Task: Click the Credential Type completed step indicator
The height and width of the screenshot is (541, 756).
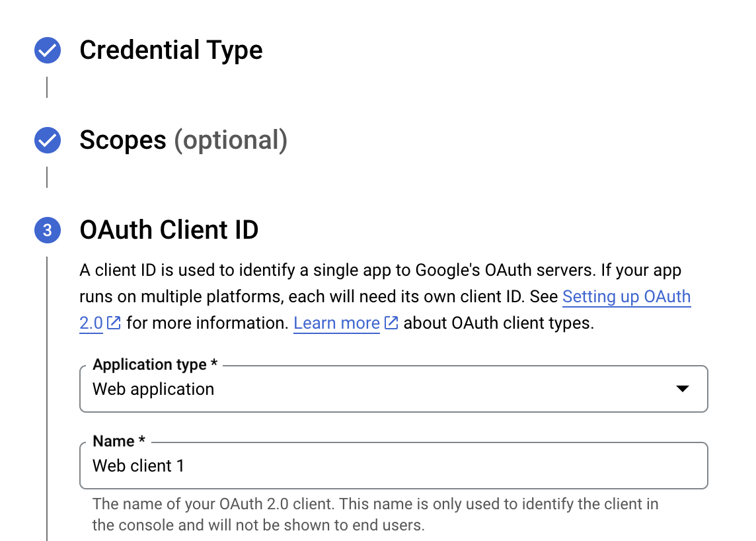Action: tap(47, 50)
